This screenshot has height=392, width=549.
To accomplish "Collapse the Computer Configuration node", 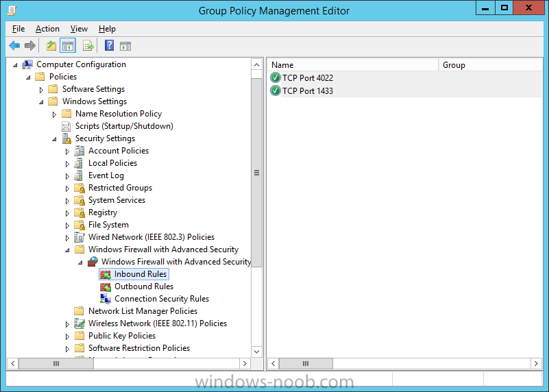I will pyautogui.click(x=15, y=65).
